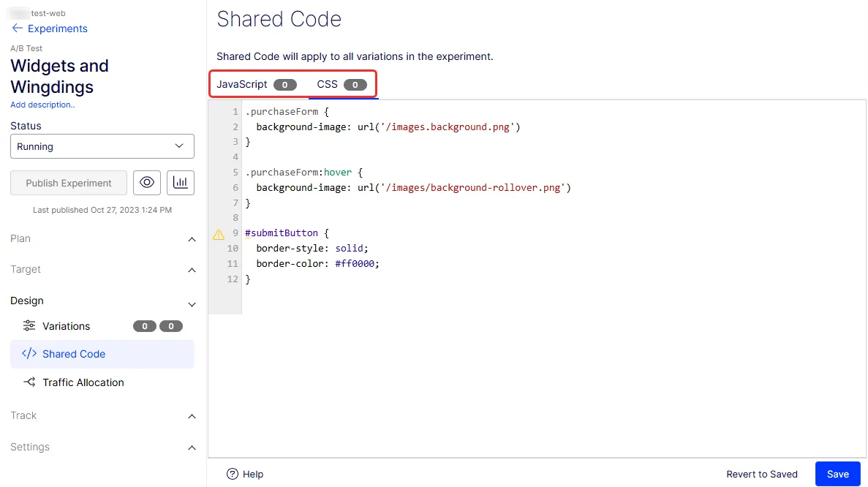Click the Target section heading

26,269
